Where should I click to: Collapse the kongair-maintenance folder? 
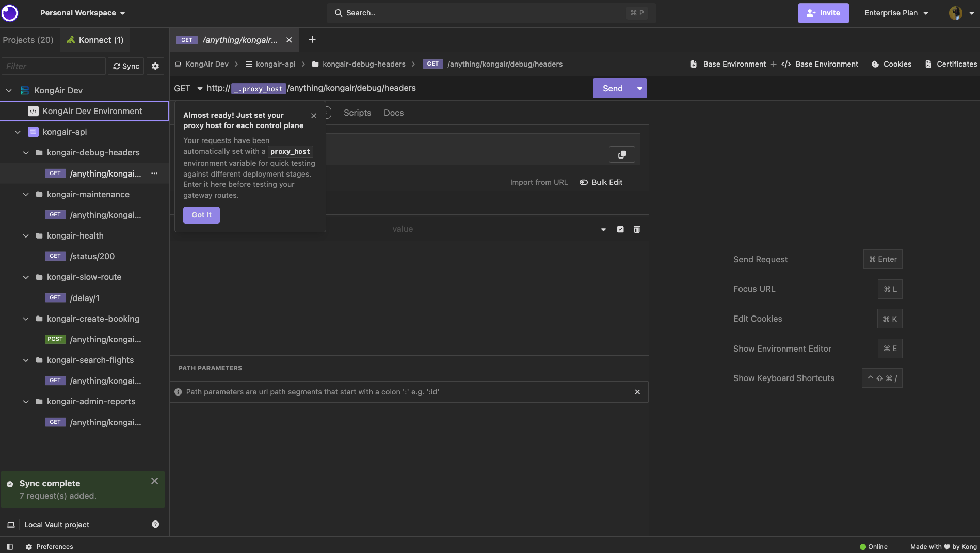(x=26, y=194)
